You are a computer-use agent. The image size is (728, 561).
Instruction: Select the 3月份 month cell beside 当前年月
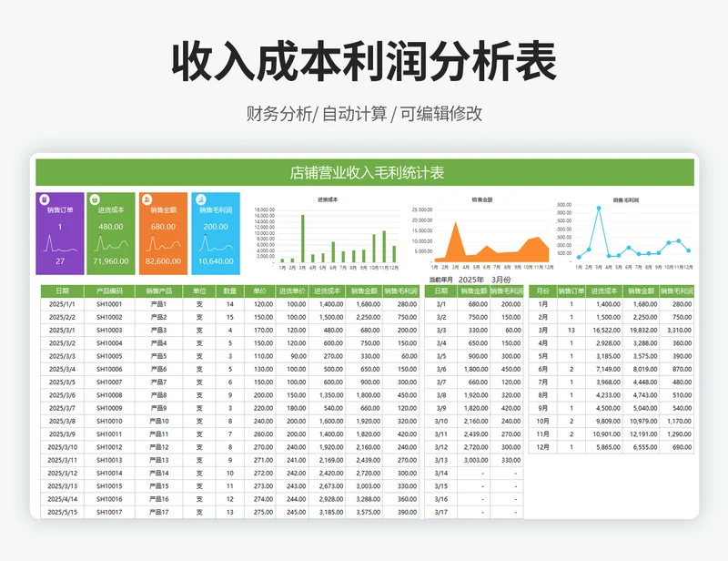click(501, 280)
